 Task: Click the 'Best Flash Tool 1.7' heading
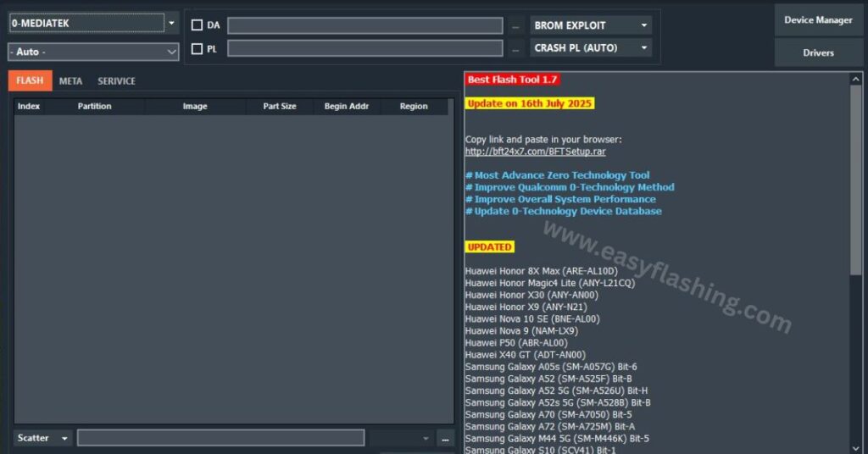point(512,80)
